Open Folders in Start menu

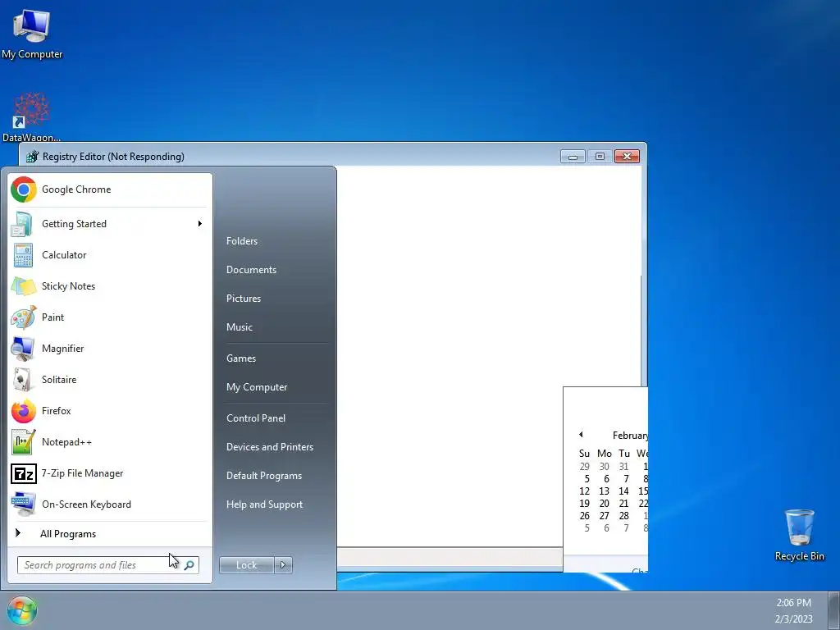click(x=242, y=241)
